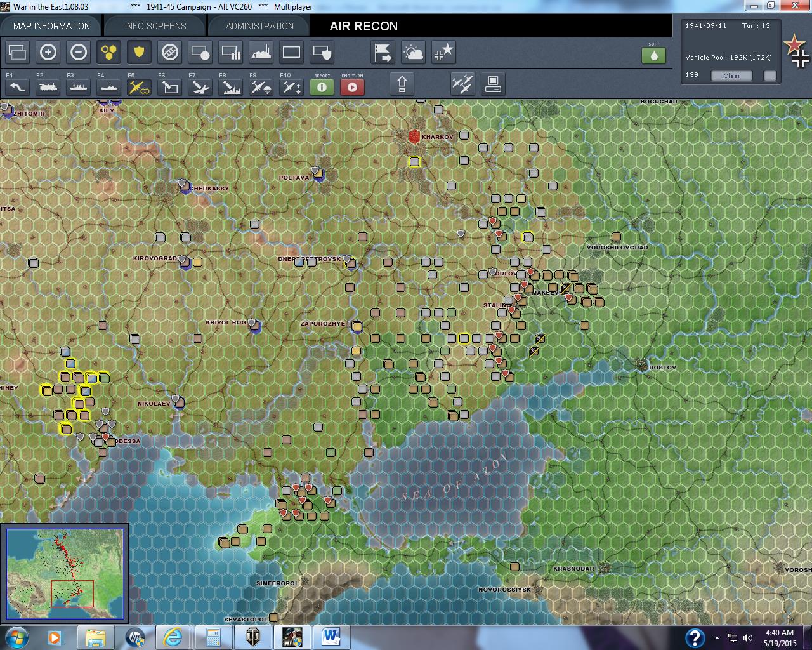The image size is (812, 650).
Task: Click the crossed planes air missions icon
Action: coord(462,83)
